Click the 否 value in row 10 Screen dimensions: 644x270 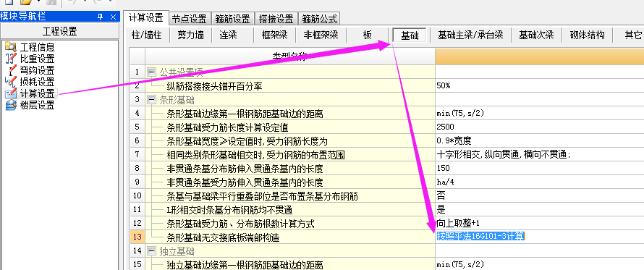pos(539,195)
